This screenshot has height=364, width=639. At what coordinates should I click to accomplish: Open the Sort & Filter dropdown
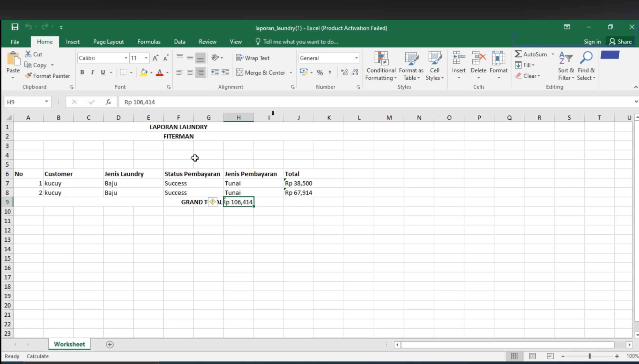pos(566,66)
